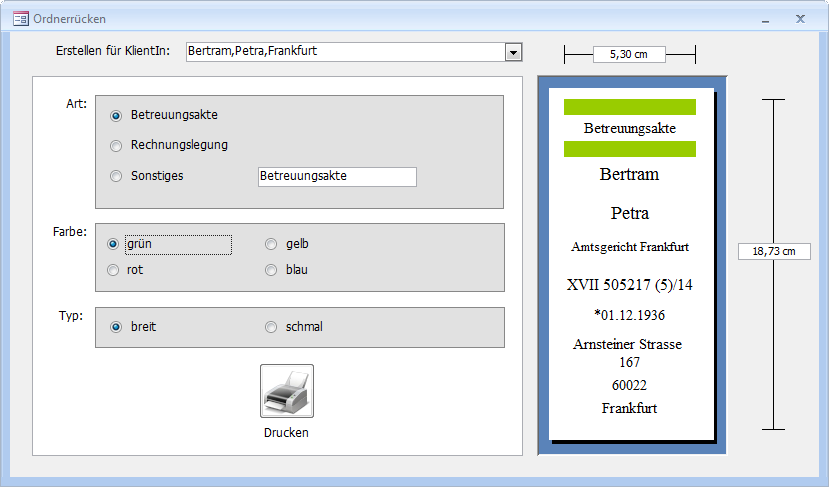The height and width of the screenshot is (487, 829).
Task: Select the Betreuungsakte radio option
Action: [x=116, y=115]
